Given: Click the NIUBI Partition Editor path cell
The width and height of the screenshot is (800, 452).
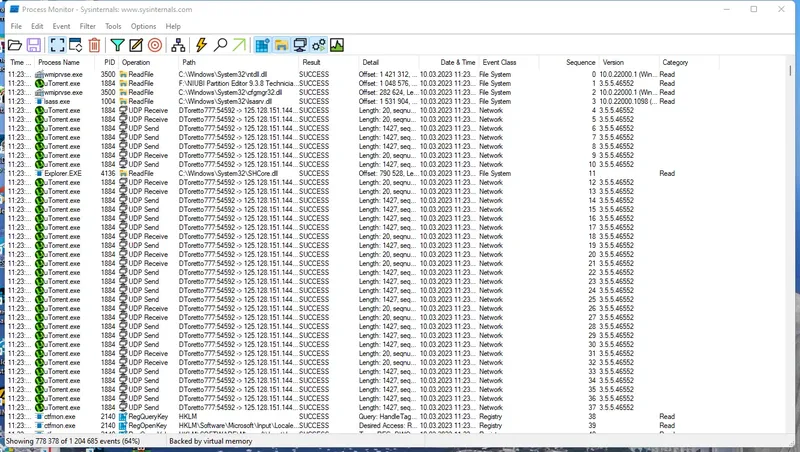Looking at the screenshot, I should pos(236,83).
